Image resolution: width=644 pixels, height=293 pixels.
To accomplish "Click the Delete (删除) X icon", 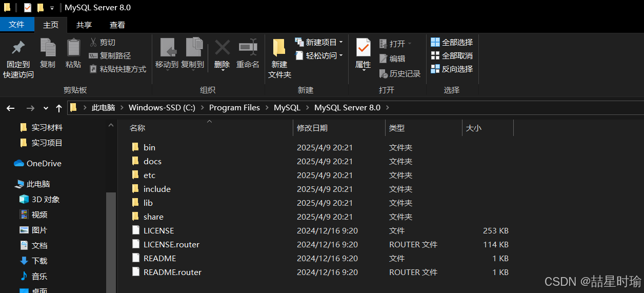I will pyautogui.click(x=222, y=48).
